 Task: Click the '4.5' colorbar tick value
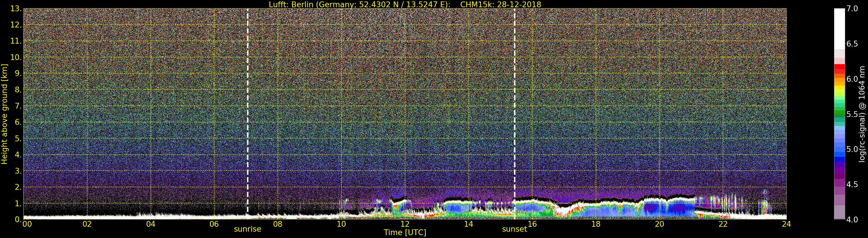point(852,185)
